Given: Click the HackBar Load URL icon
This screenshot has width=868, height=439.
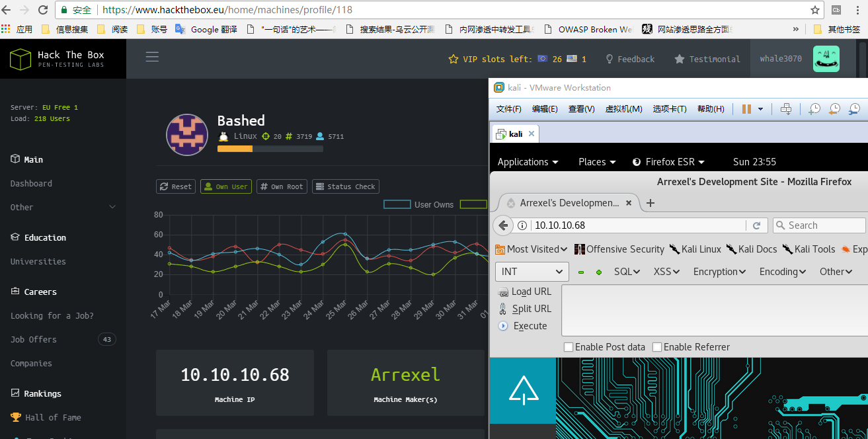Looking at the screenshot, I should click(503, 292).
